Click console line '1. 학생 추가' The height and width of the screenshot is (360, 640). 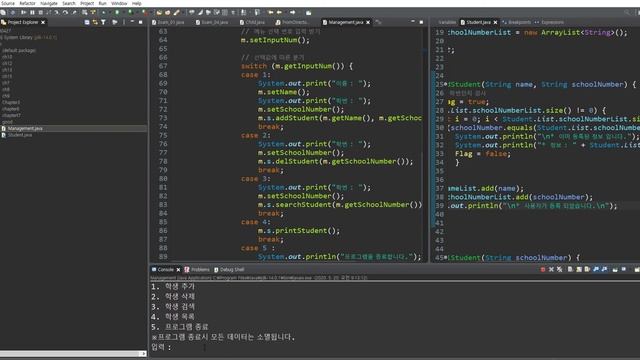[173, 287]
